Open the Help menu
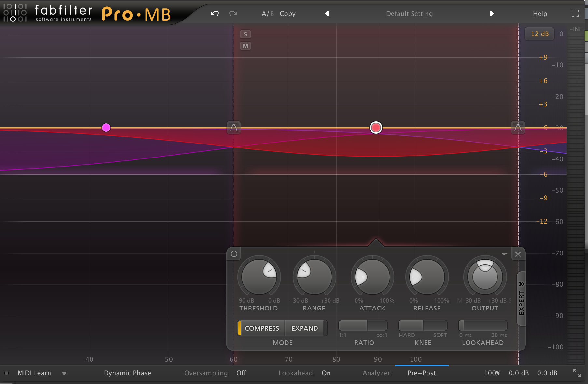The width and height of the screenshot is (588, 384). (x=540, y=14)
